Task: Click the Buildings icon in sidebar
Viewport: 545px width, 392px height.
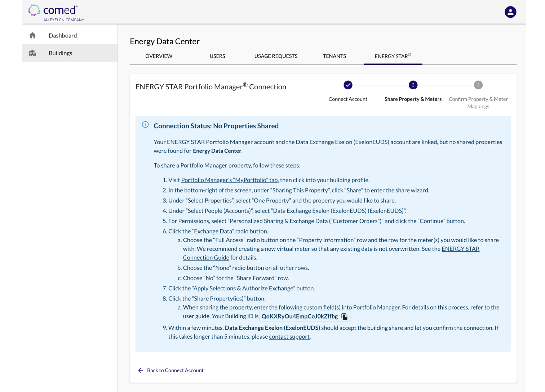Action: tap(33, 53)
